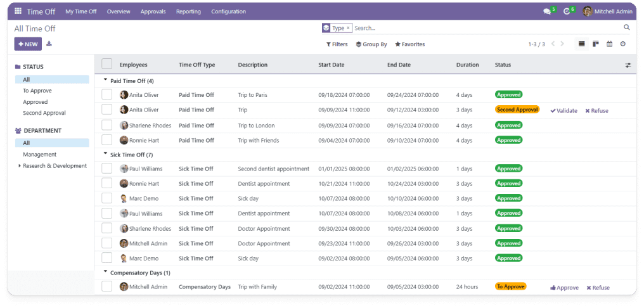Viewport: 644px width, 308px height.
Task: Open the Reporting menu
Action: tap(188, 11)
